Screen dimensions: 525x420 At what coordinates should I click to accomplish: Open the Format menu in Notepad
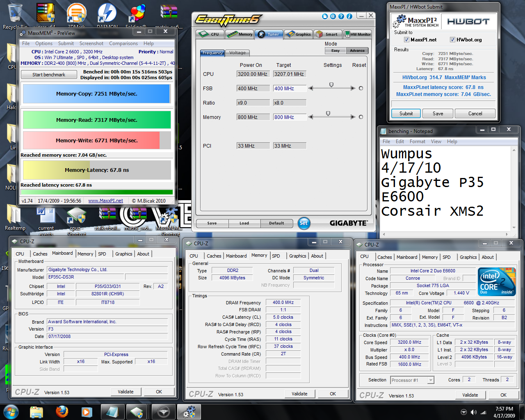pos(418,142)
